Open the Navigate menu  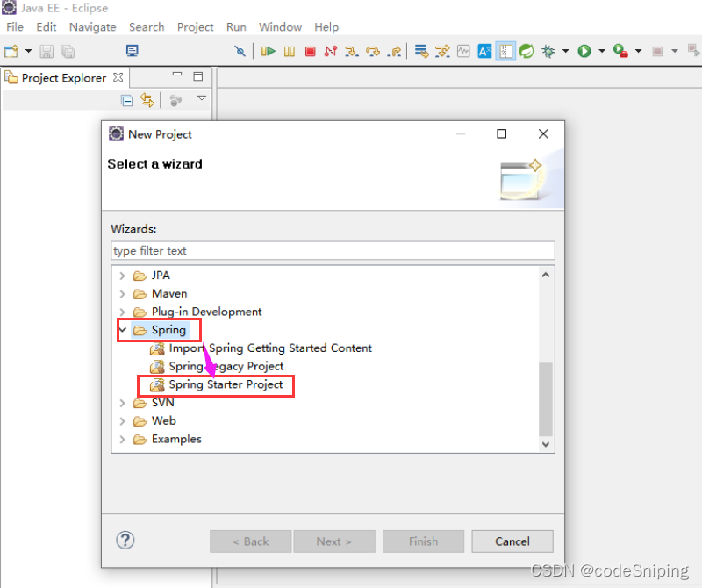click(x=93, y=27)
